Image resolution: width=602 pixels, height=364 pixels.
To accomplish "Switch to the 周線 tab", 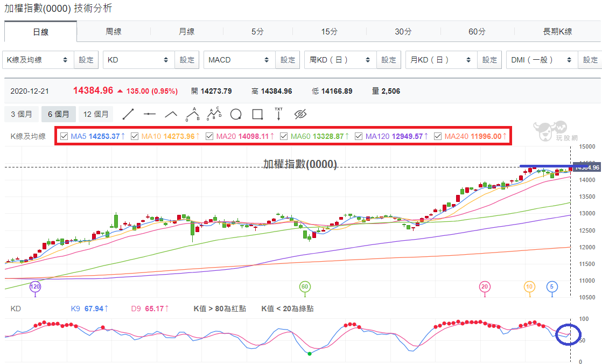I will coord(114,31).
